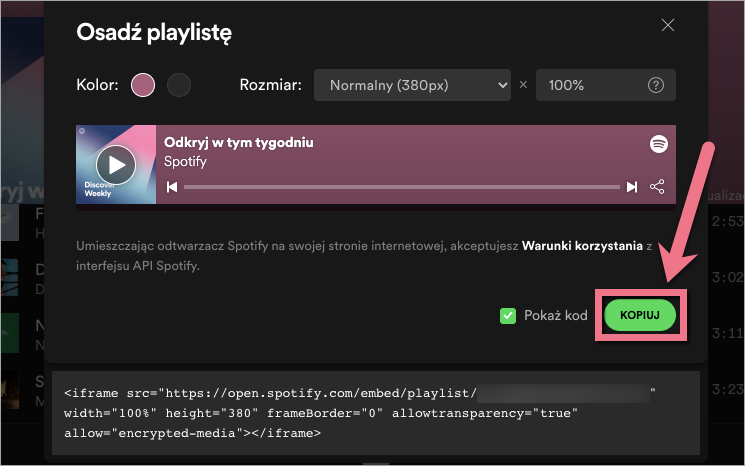Click Spotify author name under playlist title

pyautogui.click(x=187, y=161)
